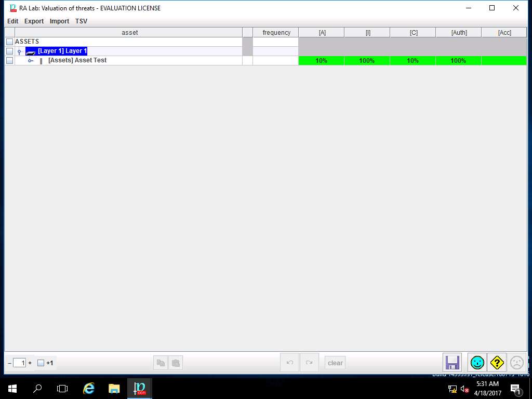
Task: Click the paste icon in bottom toolbar
Action: (x=176, y=363)
